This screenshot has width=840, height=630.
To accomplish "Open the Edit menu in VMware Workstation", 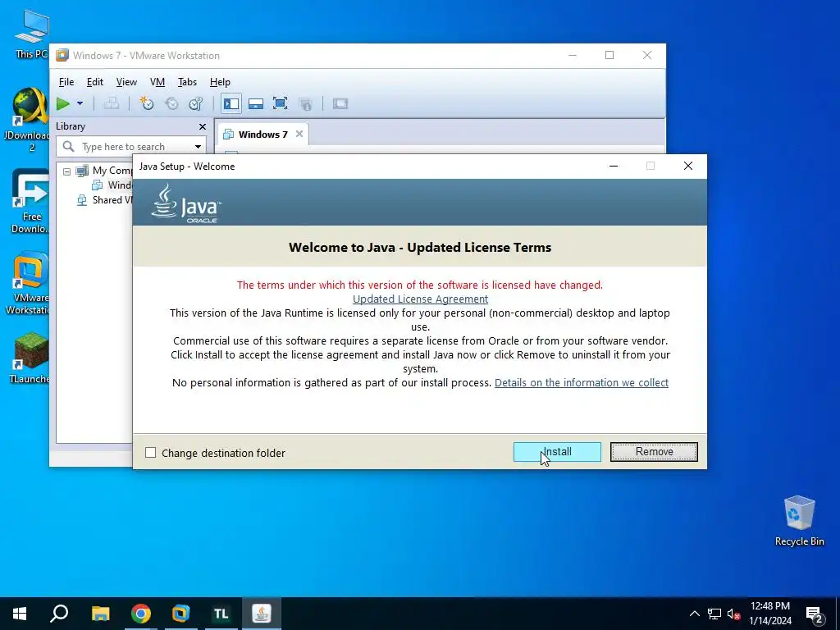I will pyautogui.click(x=95, y=82).
